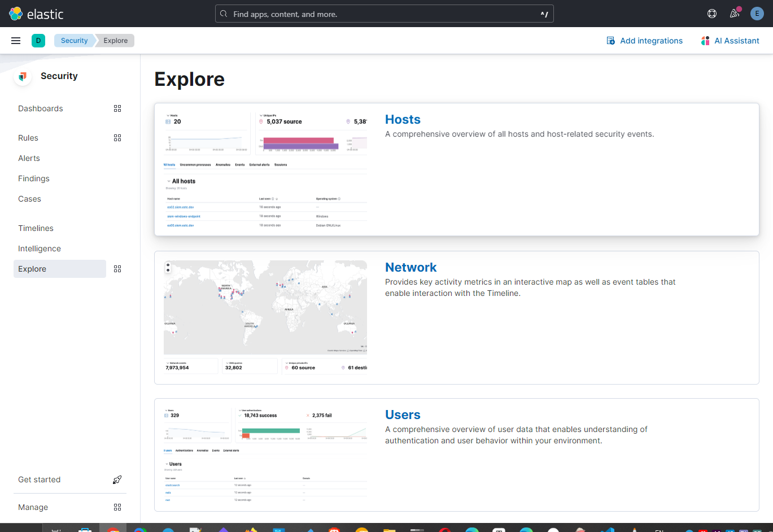This screenshot has width=773, height=532.
Task: Open the user avatar menu "E"
Action: [x=757, y=13]
